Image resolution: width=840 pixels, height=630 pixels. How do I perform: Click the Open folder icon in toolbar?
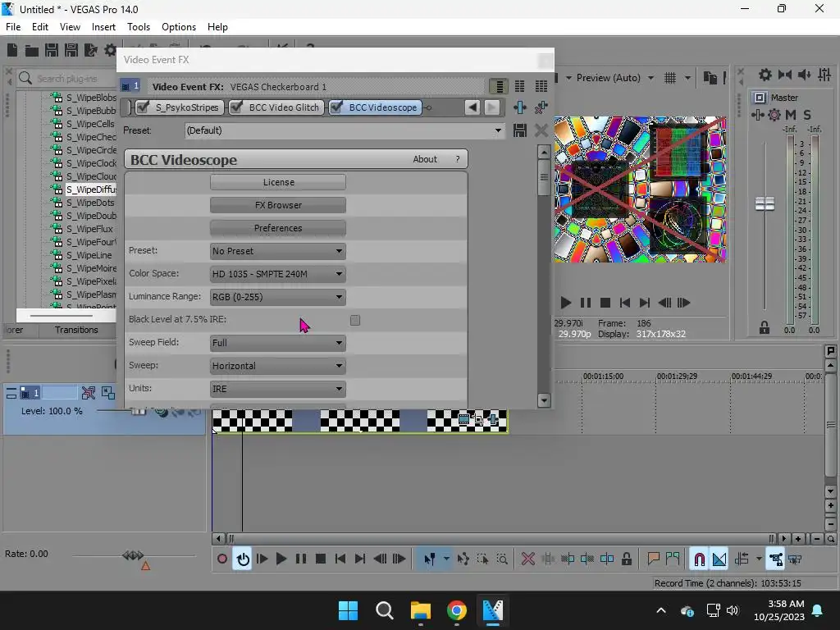click(x=32, y=50)
